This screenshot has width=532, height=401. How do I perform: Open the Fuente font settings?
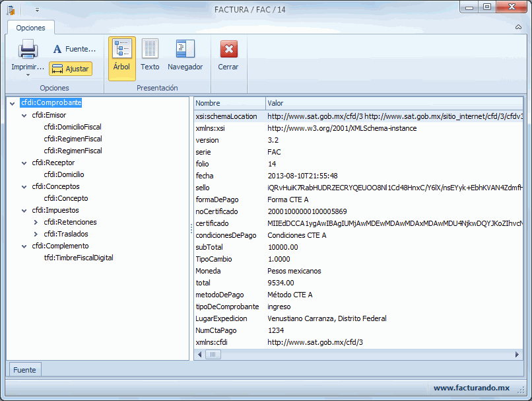pos(74,49)
